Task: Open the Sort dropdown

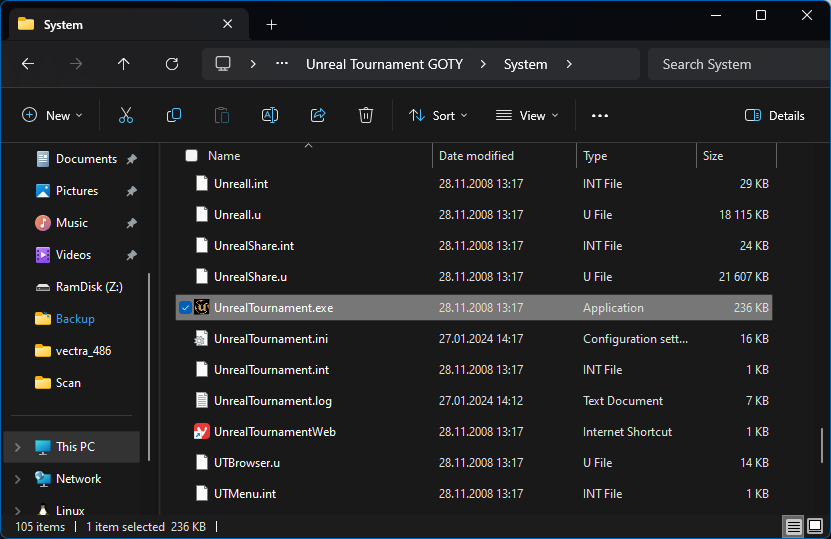Action: [x=438, y=116]
